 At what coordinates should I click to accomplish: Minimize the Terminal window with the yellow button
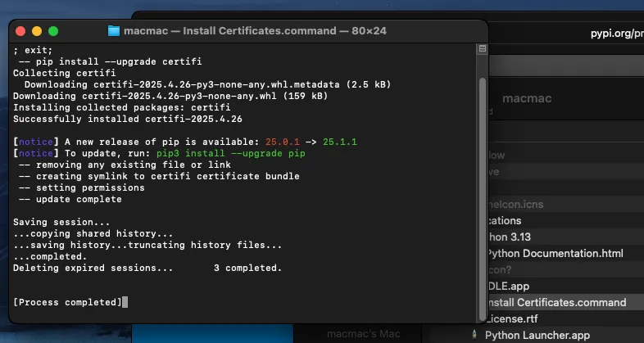point(37,31)
